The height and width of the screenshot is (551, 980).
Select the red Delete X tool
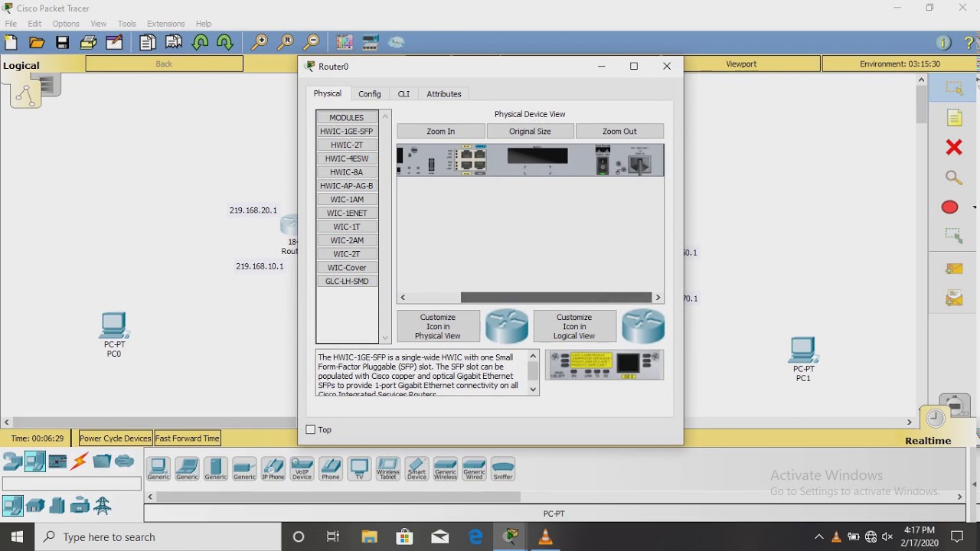(954, 147)
